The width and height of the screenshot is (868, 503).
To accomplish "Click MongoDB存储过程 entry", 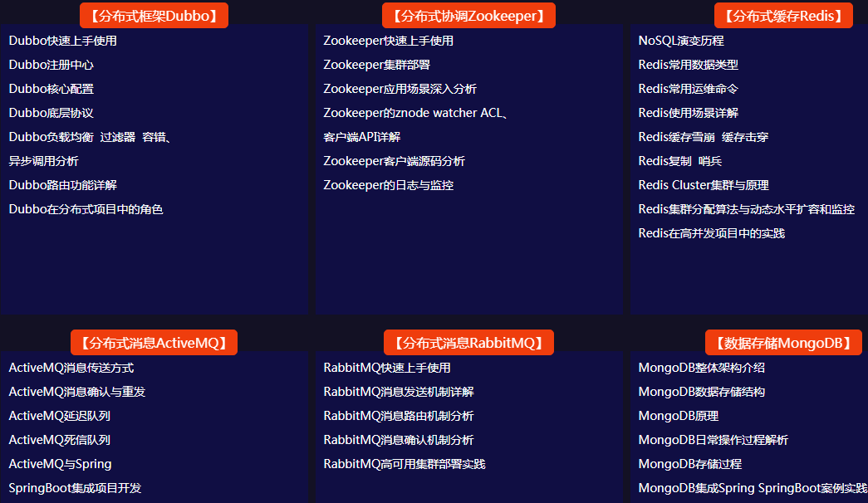I will pos(689,464).
